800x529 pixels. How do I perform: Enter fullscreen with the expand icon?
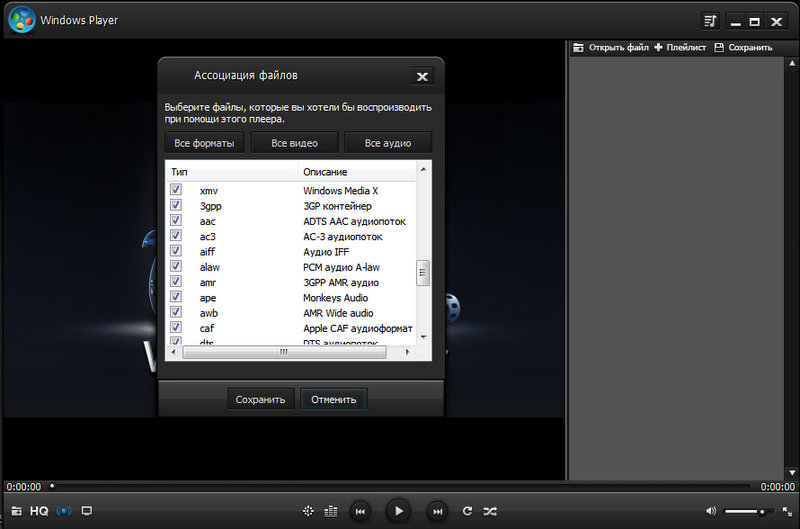pyautogui.click(x=787, y=511)
